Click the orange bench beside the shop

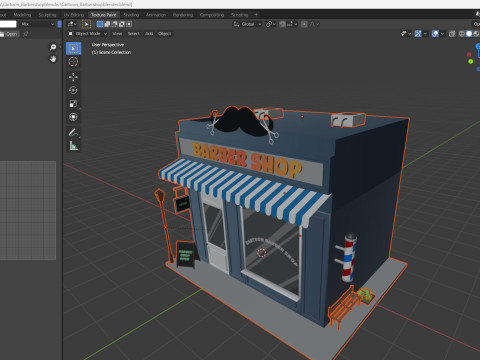tap(344, 307)
